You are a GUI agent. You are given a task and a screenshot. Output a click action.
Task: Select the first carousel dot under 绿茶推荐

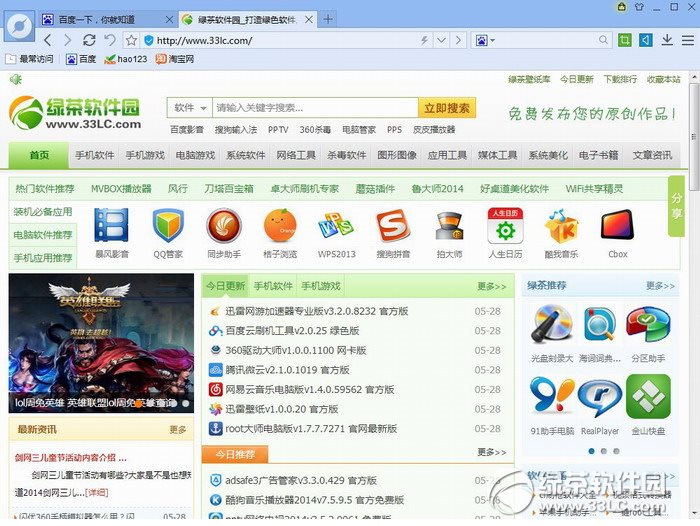[x=592, y=451]
